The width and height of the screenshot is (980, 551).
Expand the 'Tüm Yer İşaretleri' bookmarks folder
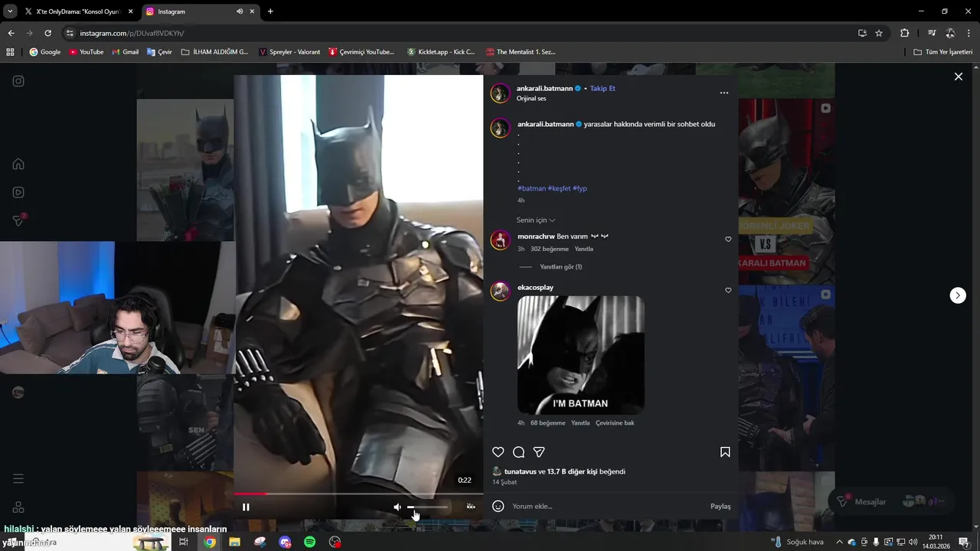tap(942, 52)
